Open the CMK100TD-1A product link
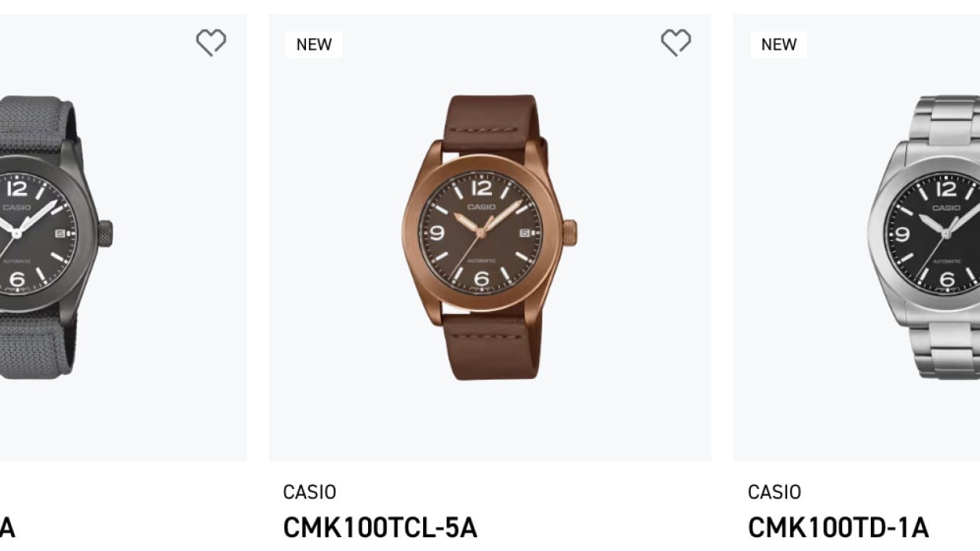Viewport: 980px width, 551px height. 837,528
